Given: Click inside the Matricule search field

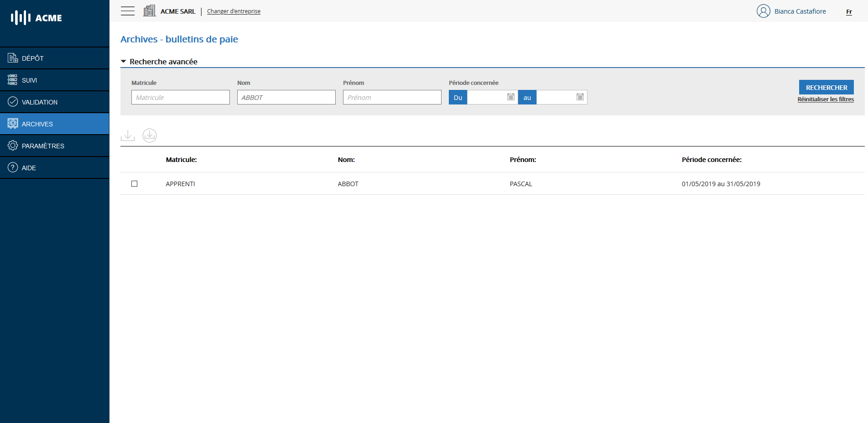Looking at the screenshot, I should [180, 97].
